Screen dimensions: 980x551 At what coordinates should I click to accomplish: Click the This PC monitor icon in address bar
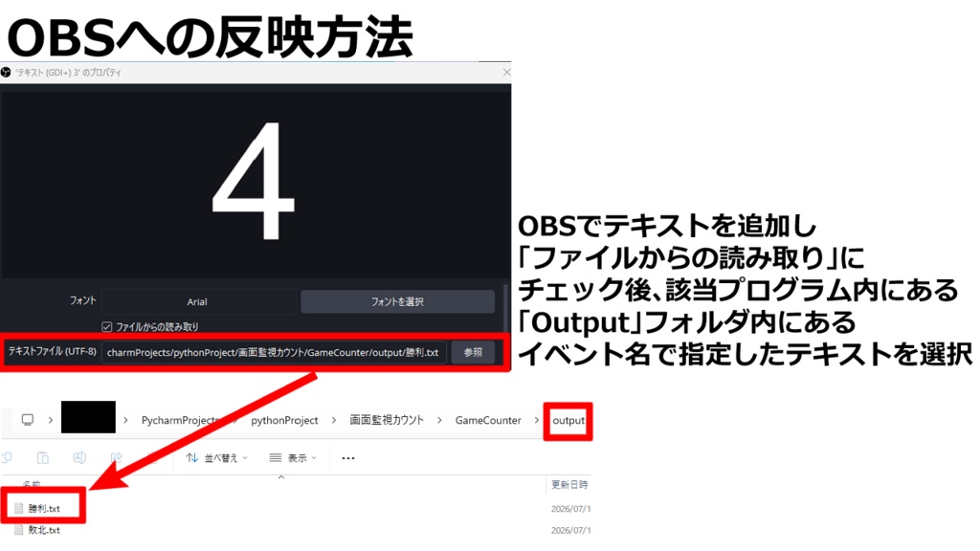(28, 420)
